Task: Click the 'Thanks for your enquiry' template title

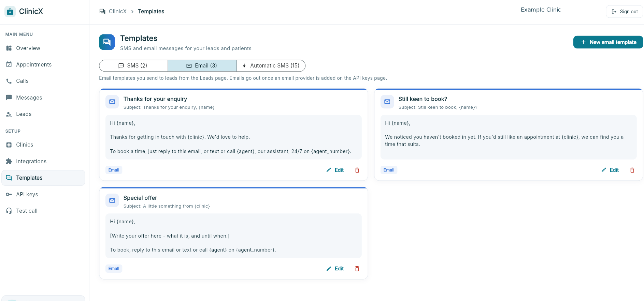Action: (155, 99)
